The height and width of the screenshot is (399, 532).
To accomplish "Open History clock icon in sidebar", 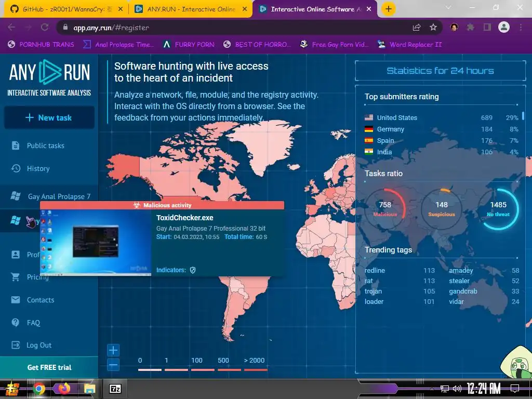I will 16,168.
